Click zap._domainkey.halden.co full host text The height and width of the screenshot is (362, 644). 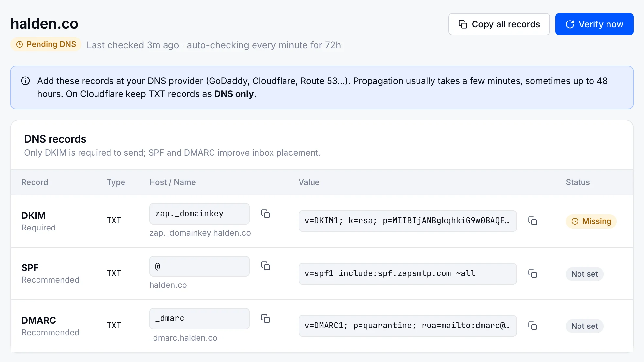click(200, 233)
